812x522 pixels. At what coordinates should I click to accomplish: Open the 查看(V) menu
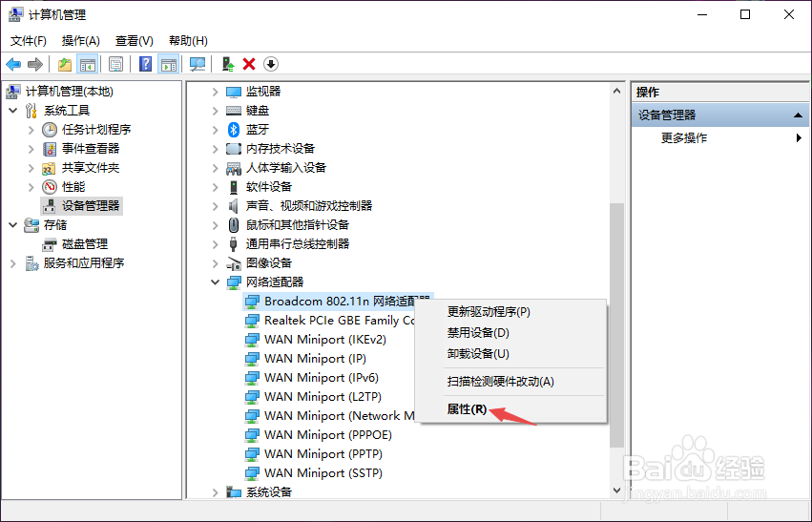tap(135, 40)
